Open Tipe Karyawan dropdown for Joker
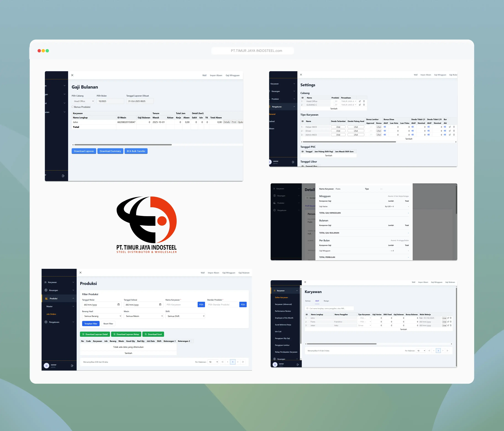The width and height of the screenshot is (504, 431). pyautogui.click(x=364, y=325)
